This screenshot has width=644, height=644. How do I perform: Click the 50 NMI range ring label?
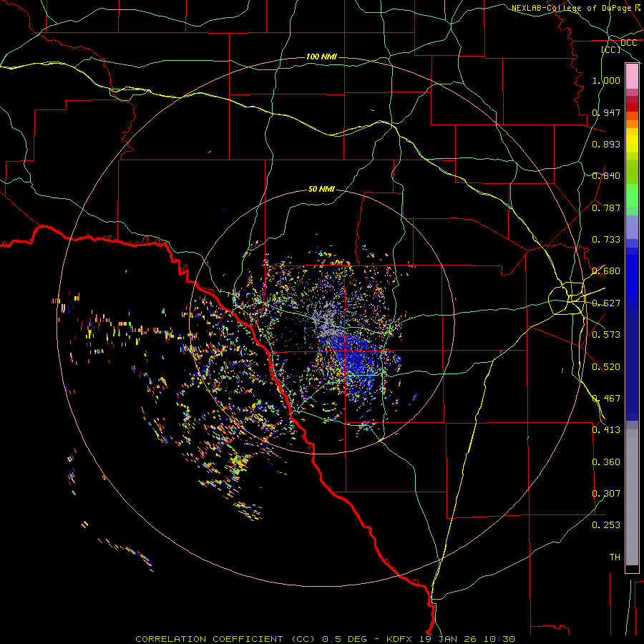(321, 190)
